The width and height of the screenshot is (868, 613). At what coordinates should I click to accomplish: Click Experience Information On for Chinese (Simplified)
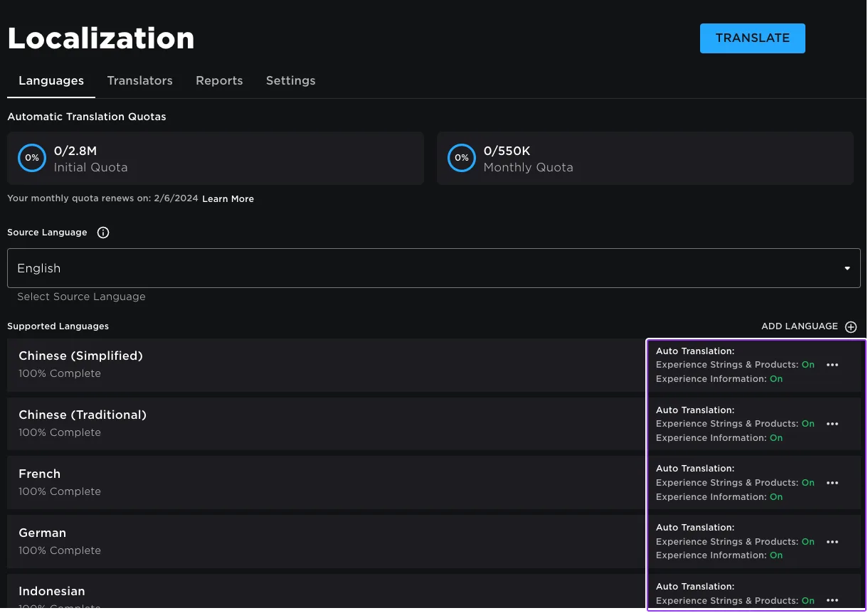(x=719, y=379)
